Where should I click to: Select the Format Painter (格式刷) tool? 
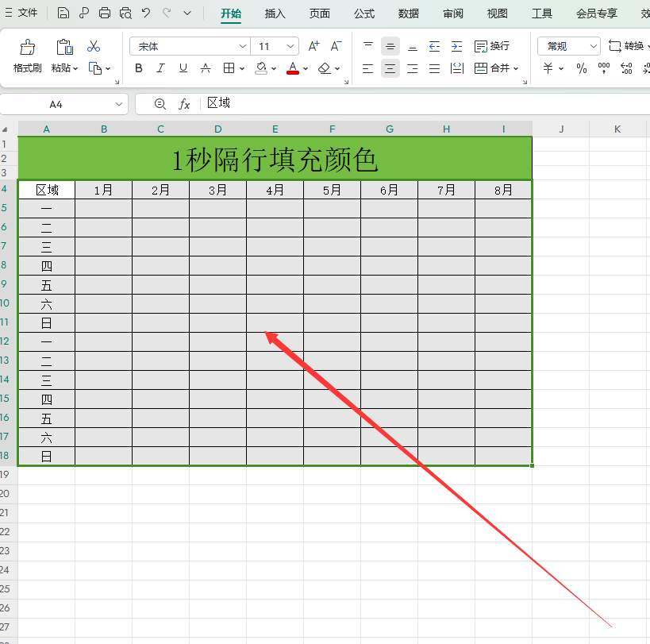pos(27,56)
